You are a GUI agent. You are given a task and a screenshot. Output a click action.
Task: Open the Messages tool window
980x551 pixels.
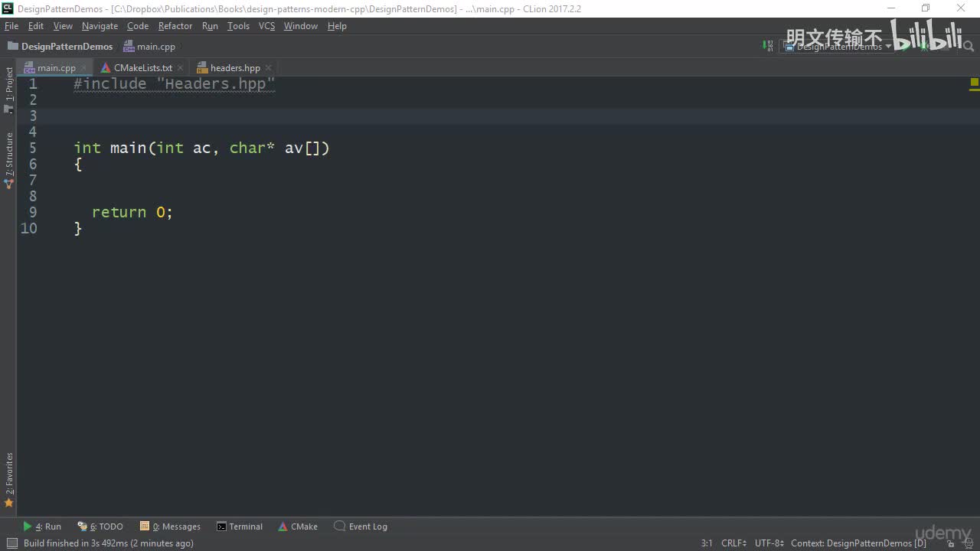pos(170,527)
